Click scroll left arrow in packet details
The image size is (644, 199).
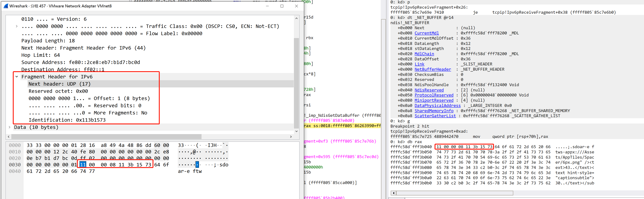tap(9, 137)
